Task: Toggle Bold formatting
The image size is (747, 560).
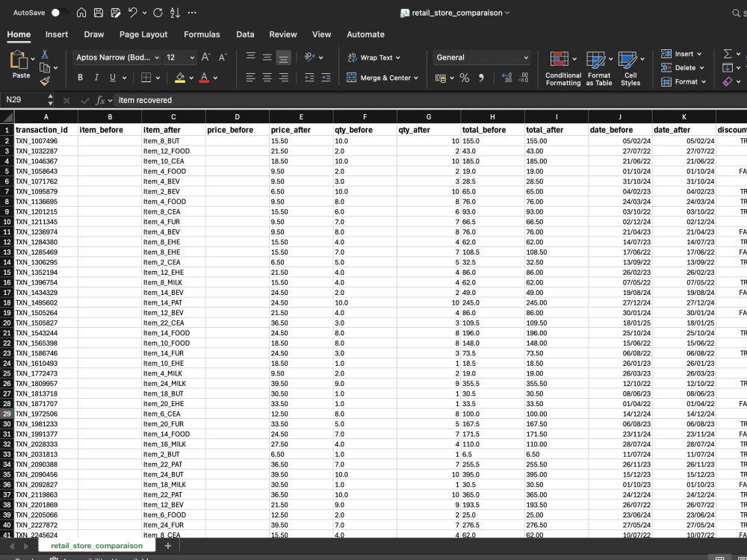Action: [80, 78]
